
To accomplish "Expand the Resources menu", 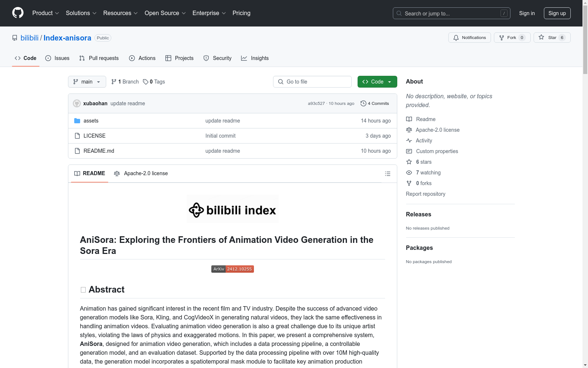I will tap(121, 13).
